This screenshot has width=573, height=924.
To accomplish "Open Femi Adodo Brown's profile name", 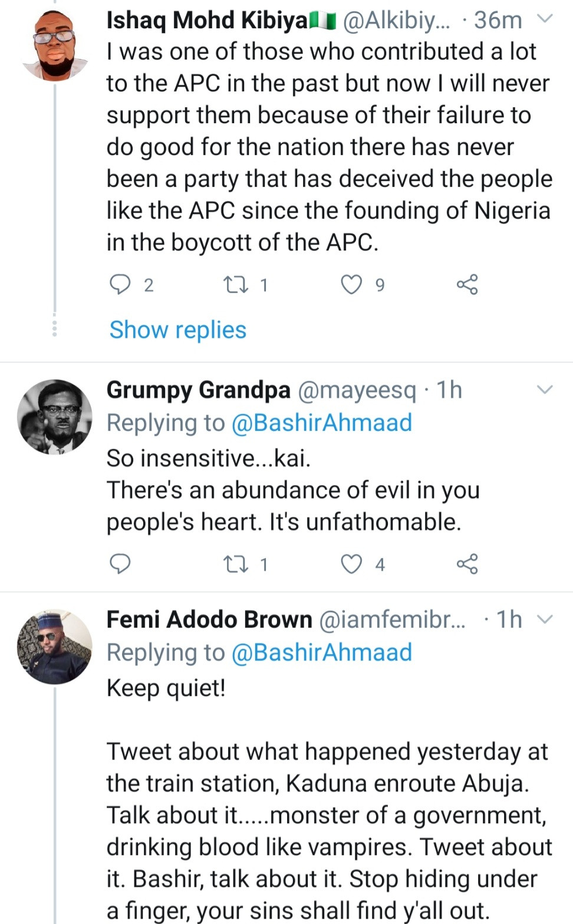I will (209, 619).
